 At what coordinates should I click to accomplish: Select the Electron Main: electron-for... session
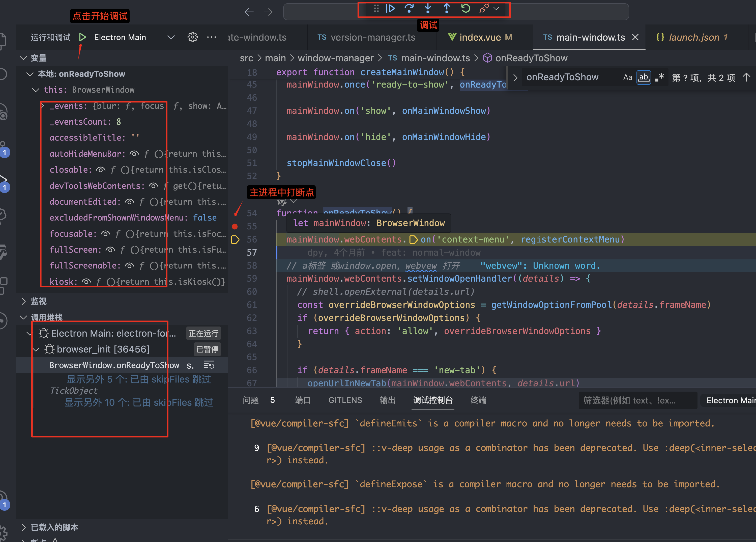(x=113, y=333)
